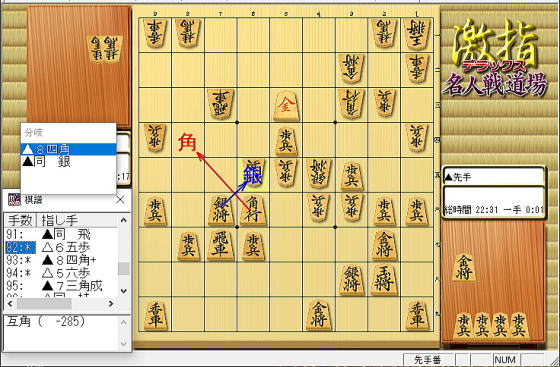Select the 8四角 branch option
The image size is (560, 367).
click(69, 149)
